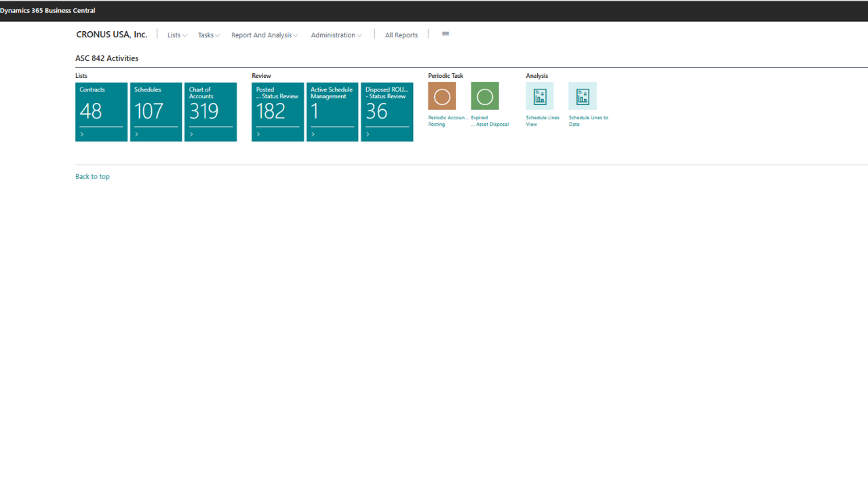Click the Contracts count of 48
Screen dimensions: 868x488
[x=91, y=111]
